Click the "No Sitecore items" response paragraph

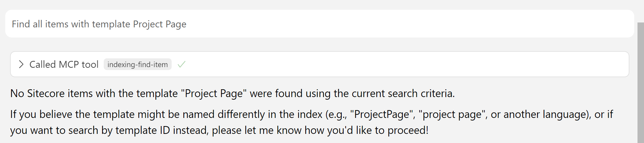tap(232, 93)
